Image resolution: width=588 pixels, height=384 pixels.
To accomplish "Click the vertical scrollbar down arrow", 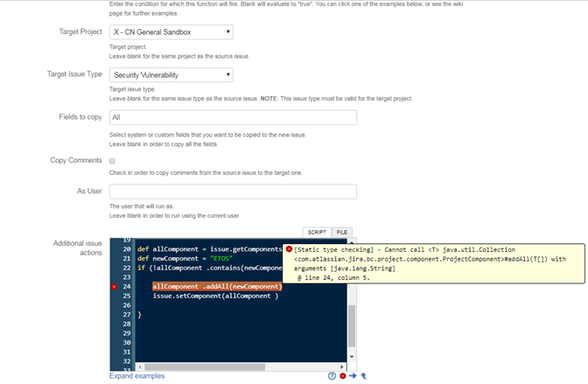I will coord(352,357).
